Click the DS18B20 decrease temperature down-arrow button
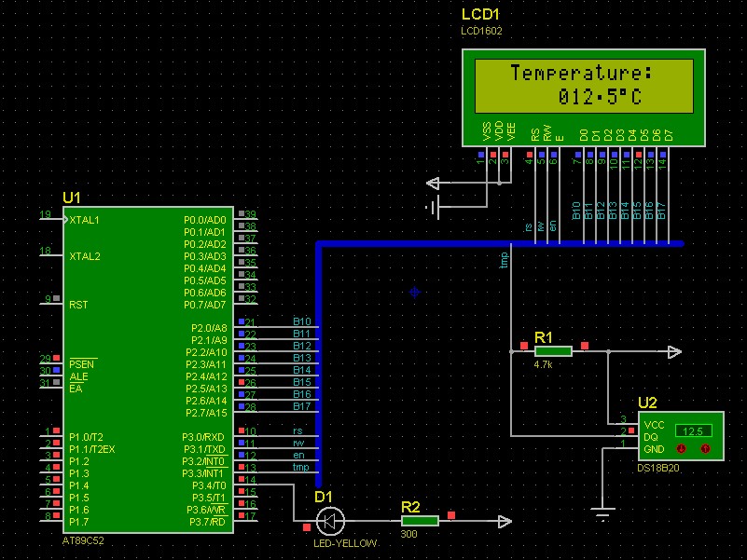This screenshot has width=747, height=560. (682, 448)
